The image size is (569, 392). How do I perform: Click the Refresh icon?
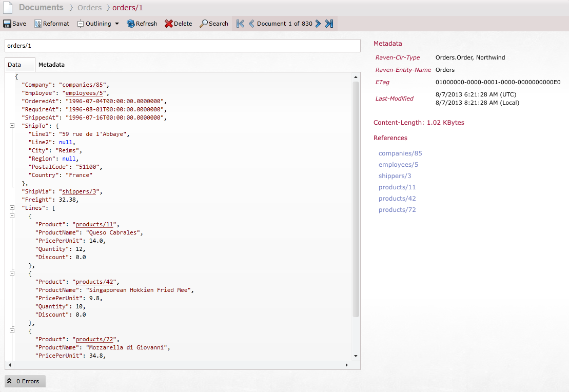pos(131,24)
